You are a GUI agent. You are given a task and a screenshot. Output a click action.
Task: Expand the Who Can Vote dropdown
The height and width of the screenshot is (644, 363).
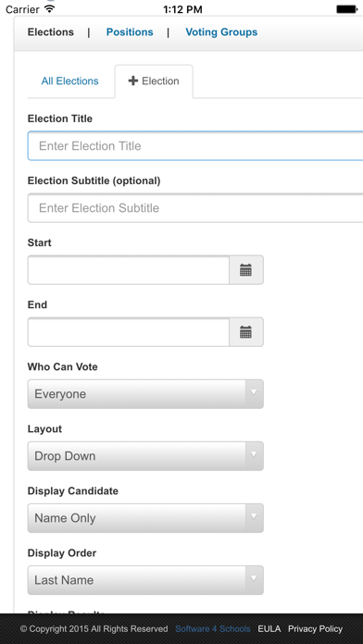145,394
